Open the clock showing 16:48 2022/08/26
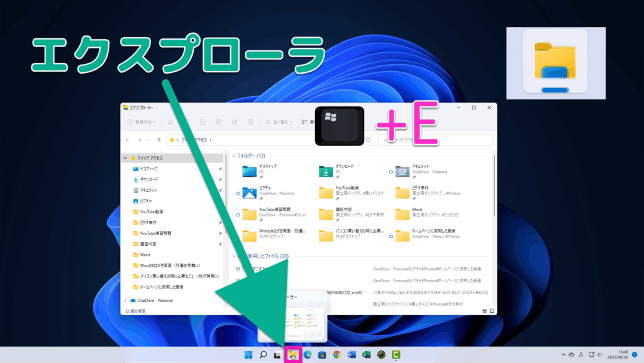 [618, 354]
